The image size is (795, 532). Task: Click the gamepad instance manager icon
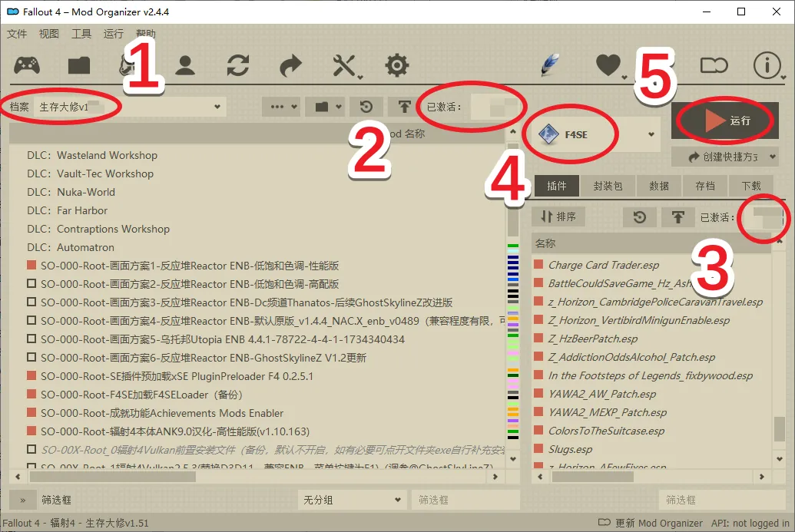[x=27, y=65]
